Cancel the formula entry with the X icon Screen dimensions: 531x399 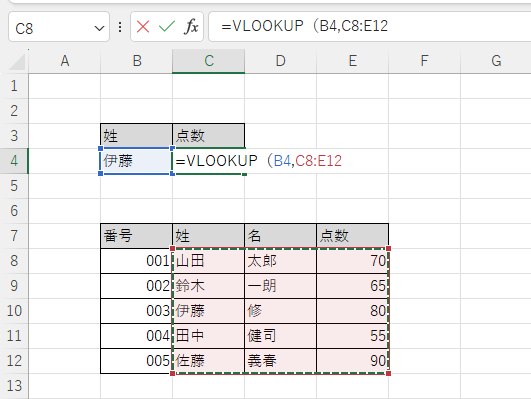(143, 26)
